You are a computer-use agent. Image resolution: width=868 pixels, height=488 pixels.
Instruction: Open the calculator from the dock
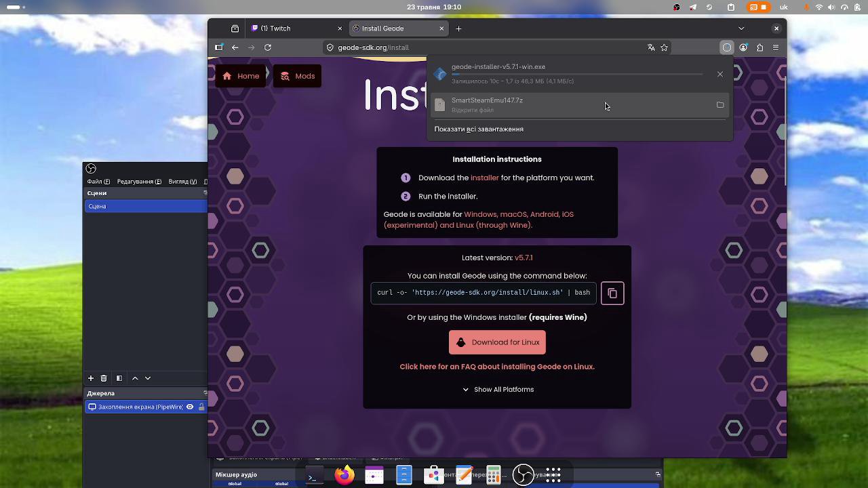[494, 475]
